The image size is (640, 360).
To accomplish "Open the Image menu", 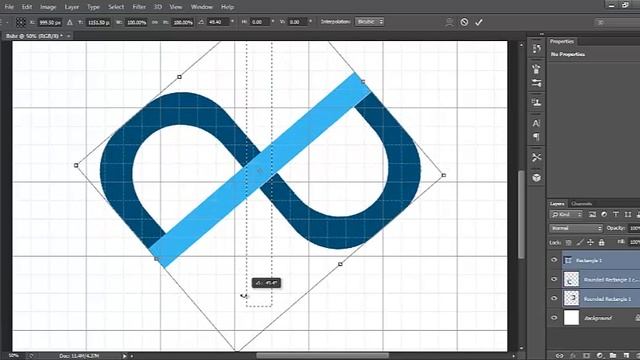I will coord(48,7).
